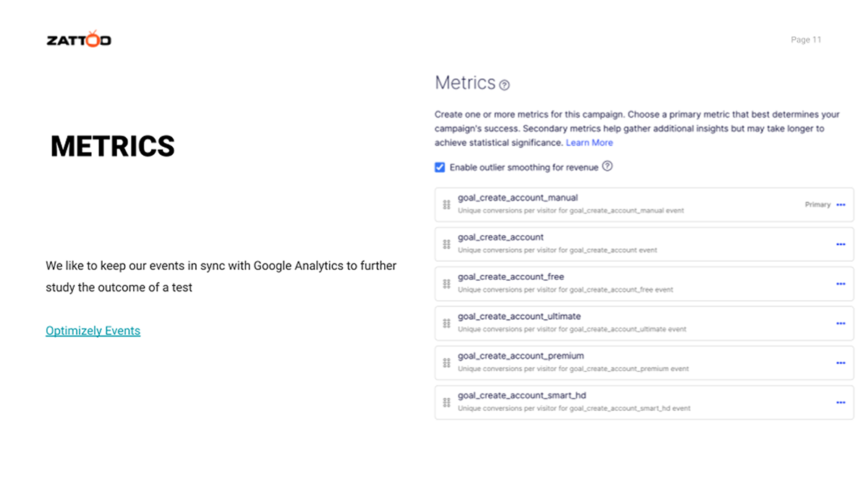Click the Zattoo logo

click(x=79, y=39)
